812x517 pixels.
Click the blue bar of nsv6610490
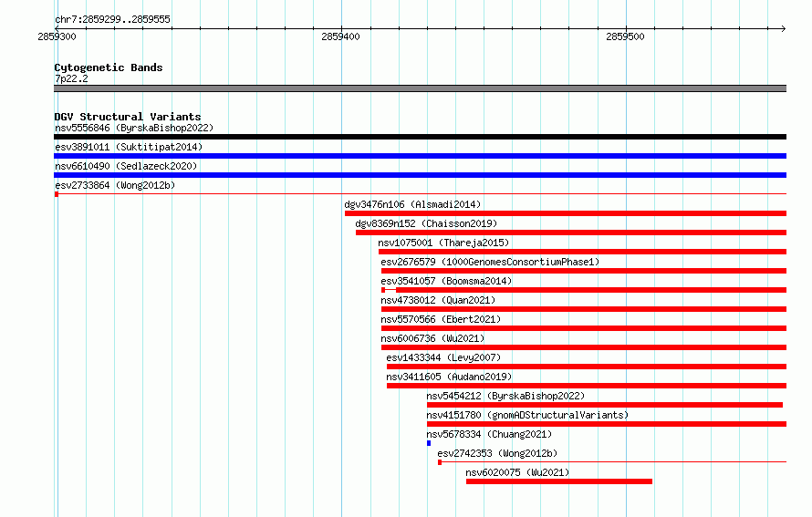pyautogui.click(x=420, y=175)
